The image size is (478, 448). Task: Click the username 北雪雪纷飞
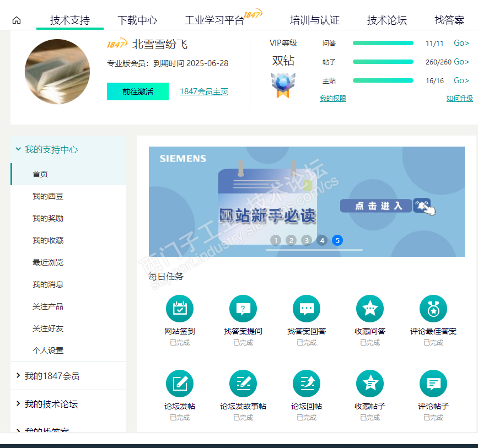(160, 45)
